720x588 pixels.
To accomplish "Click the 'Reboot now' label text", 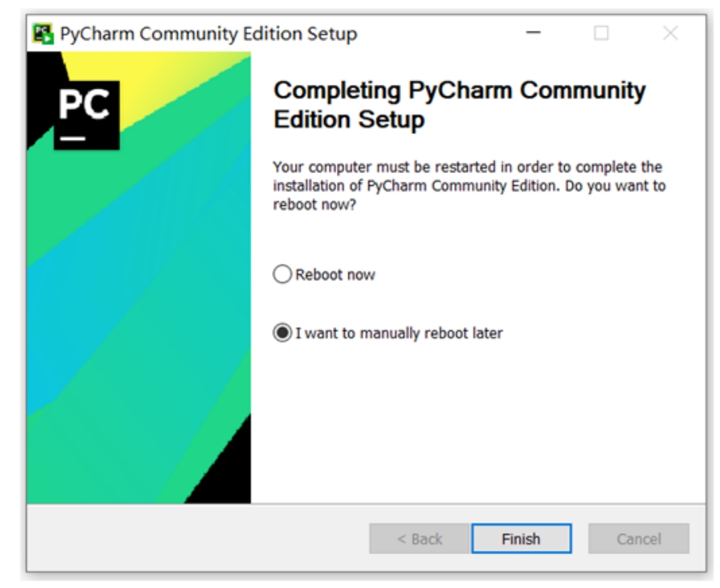I will (x=335, y=275).
